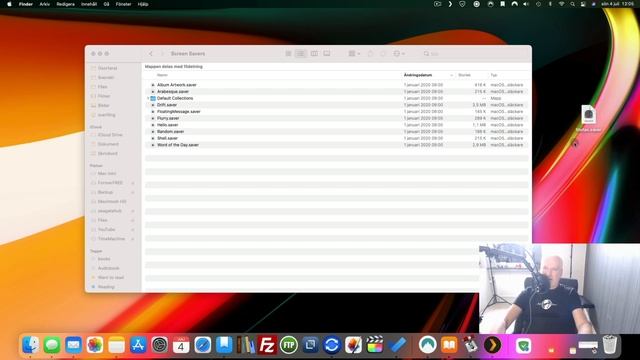Open FileZilla from the Dock
Viewport: 640px width, 360px height.
[267, 345]
